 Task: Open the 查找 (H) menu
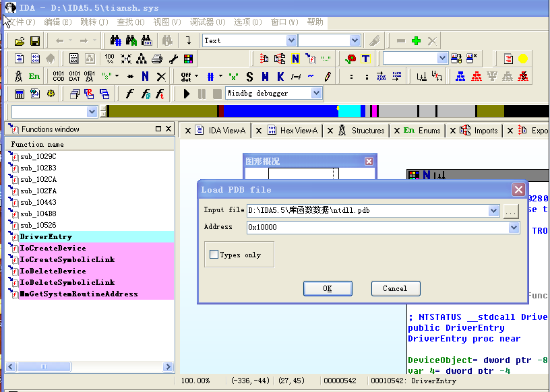(131, 22)
